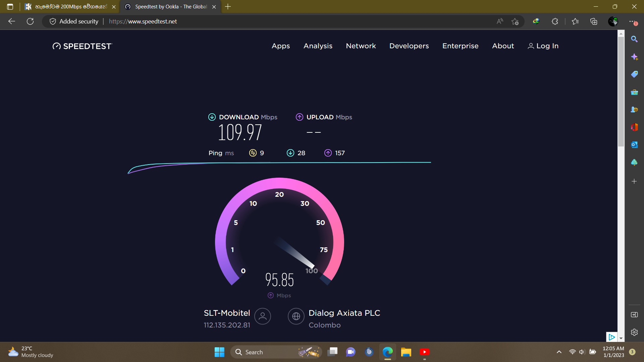644x362 pixels.
Task: Open the Developers menu item
Action: pyautogui.click(x=409, y=46)
